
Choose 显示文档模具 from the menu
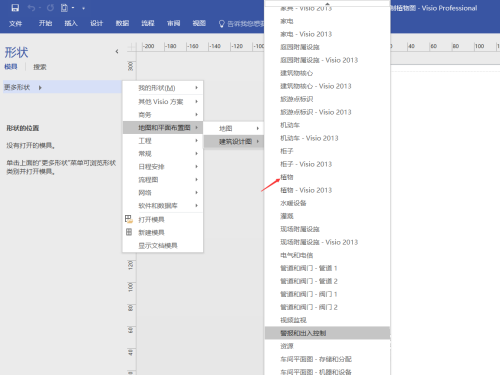point(163,246)
